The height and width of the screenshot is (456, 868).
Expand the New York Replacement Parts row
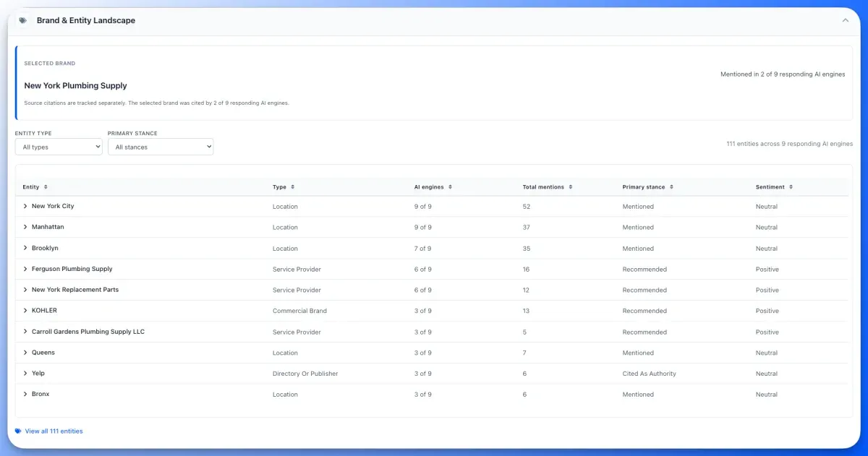point(25,290)
